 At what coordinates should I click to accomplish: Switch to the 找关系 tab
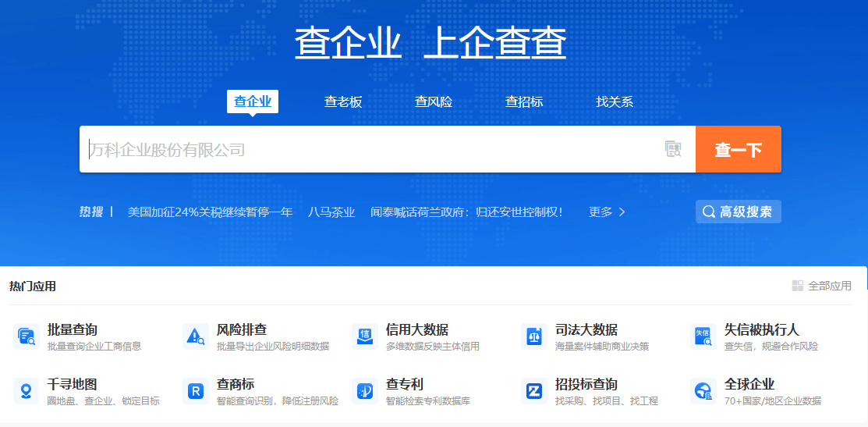tap(615, 101)
